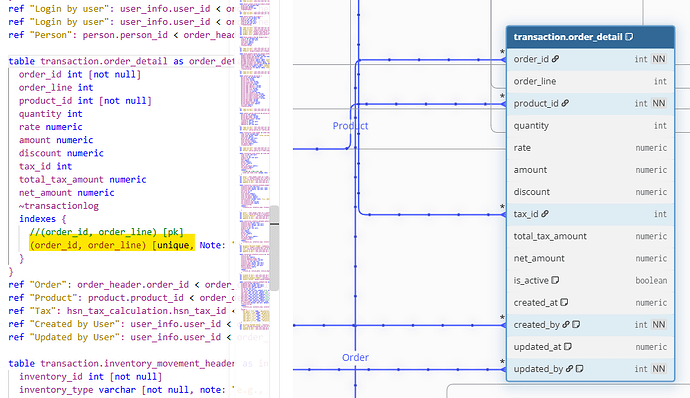Click the 'order_line int' code line
Screen dimensions: 690x398
pyautogui.click(x=56, y=88)
